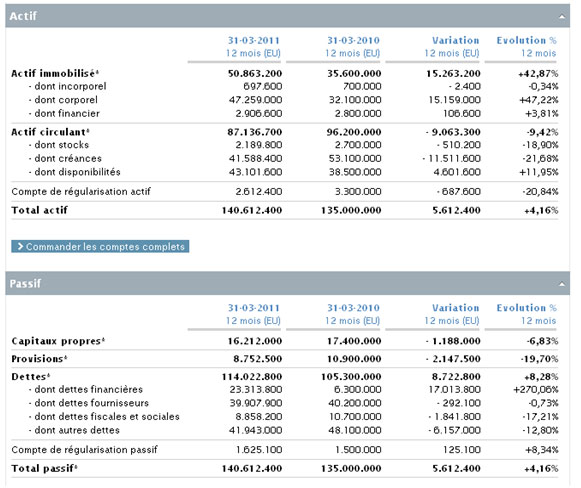Click the 31-03-2011 column header in Passif
The image size is (581, 488).
pyautogui.click(x=253, y=308)
